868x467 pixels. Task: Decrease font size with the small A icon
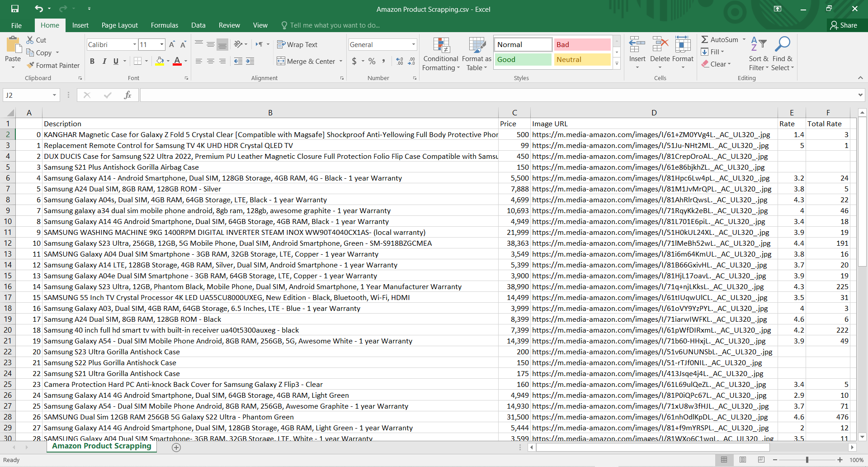tap(183, 44)
